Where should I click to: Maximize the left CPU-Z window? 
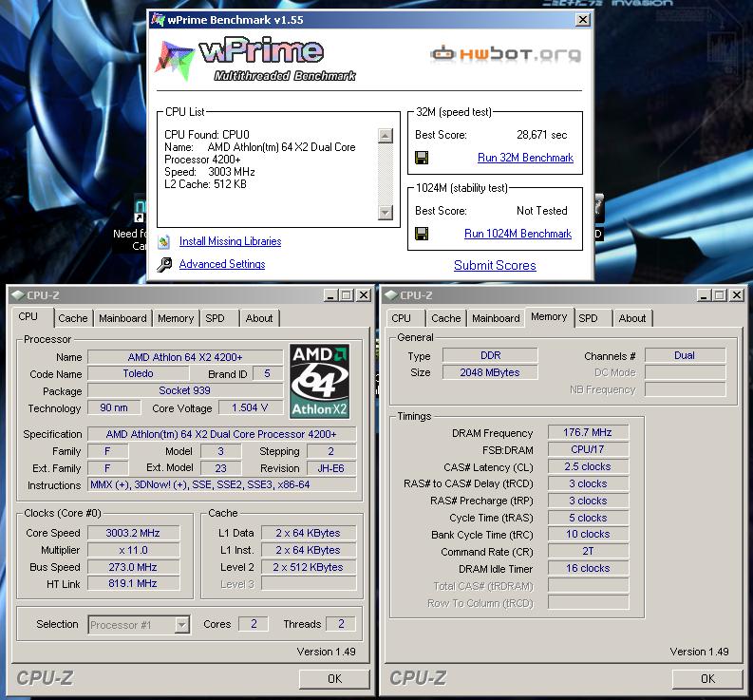point(346,295)
